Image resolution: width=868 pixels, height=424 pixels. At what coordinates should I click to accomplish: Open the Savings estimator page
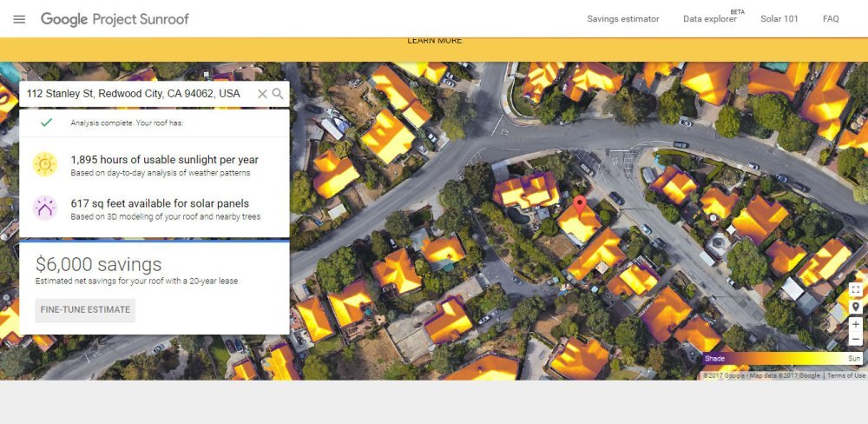622,19
